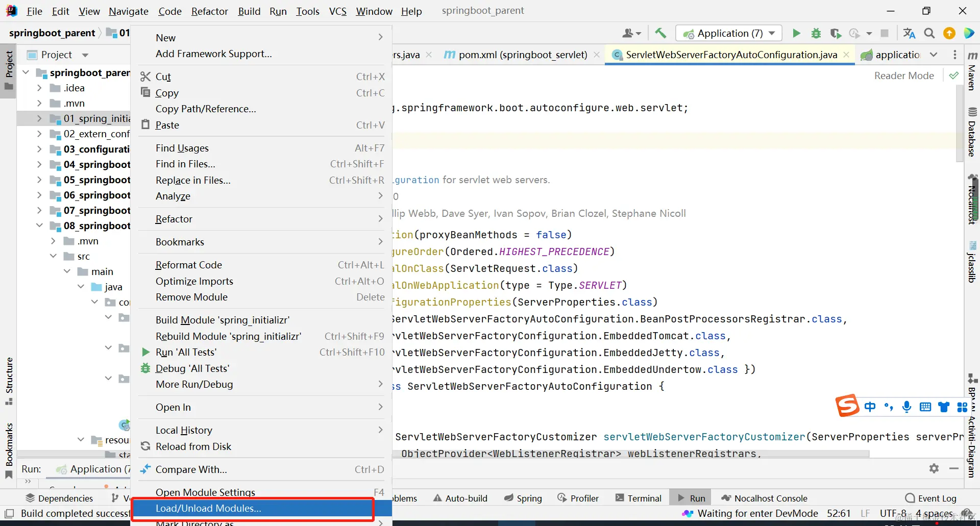The width and height of the screenshot is (980, 526).
Task: Open the Database tool window
Action: 972,132
